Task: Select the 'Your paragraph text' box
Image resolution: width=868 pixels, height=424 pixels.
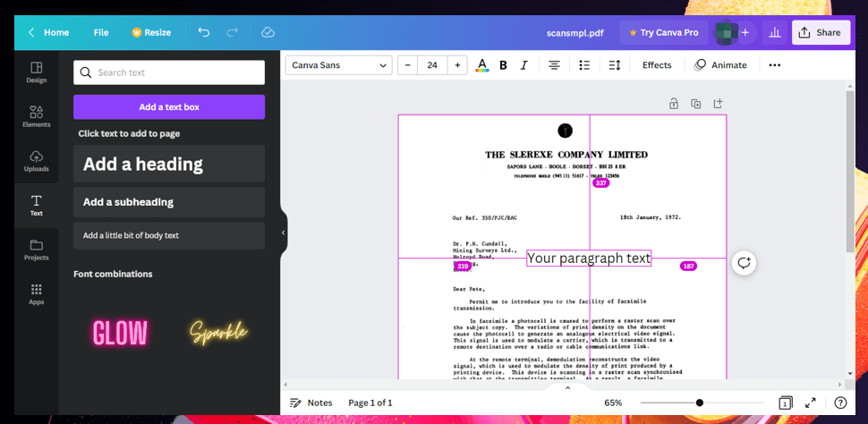Action: point(589,258)
